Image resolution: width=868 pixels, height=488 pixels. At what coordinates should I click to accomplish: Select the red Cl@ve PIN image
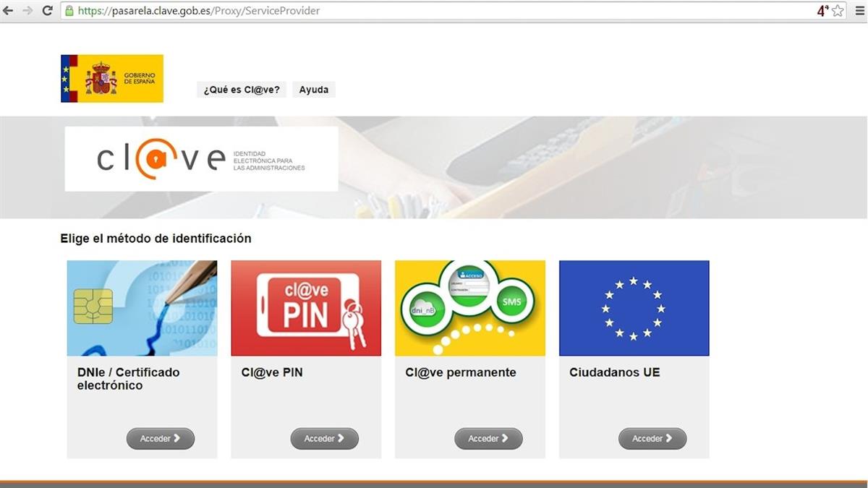point(306,308)
